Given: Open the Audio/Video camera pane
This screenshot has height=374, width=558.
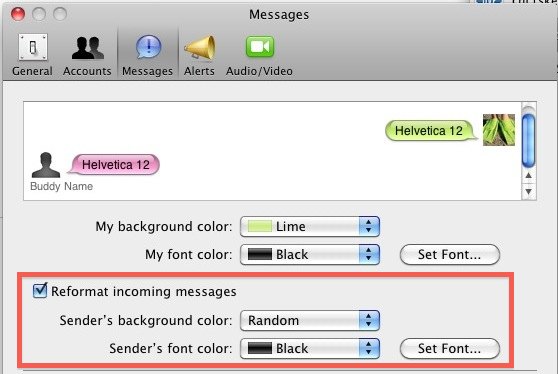Looking at the screenshot, I should 259,55.
